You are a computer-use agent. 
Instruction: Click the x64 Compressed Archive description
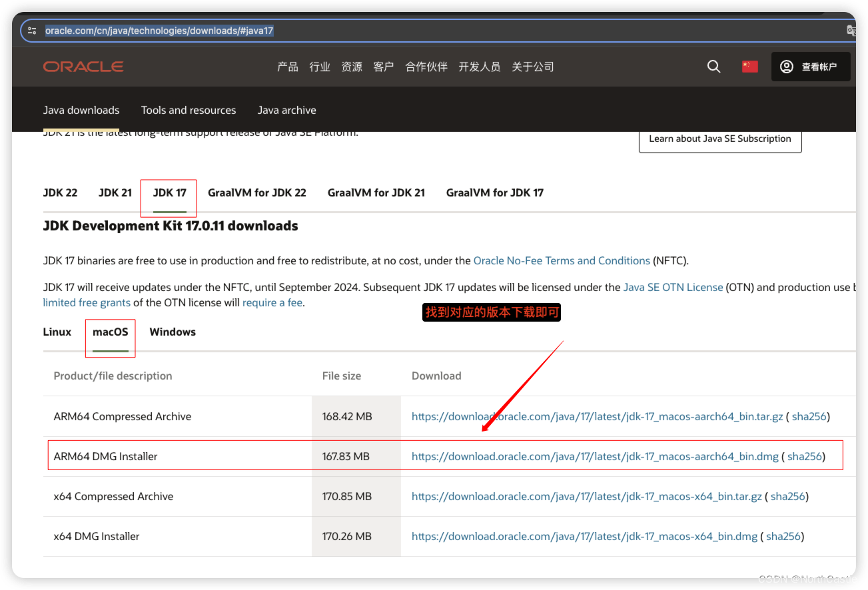coord(113,496)
